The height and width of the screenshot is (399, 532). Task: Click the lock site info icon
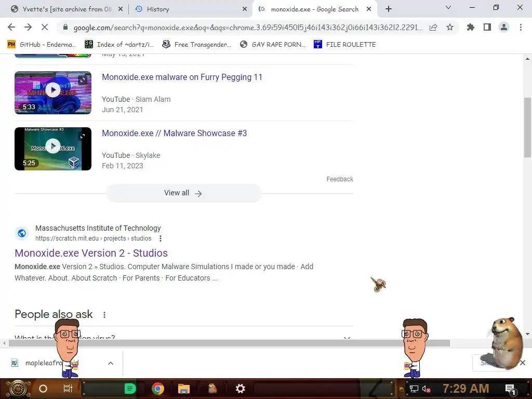coord(65,27)
